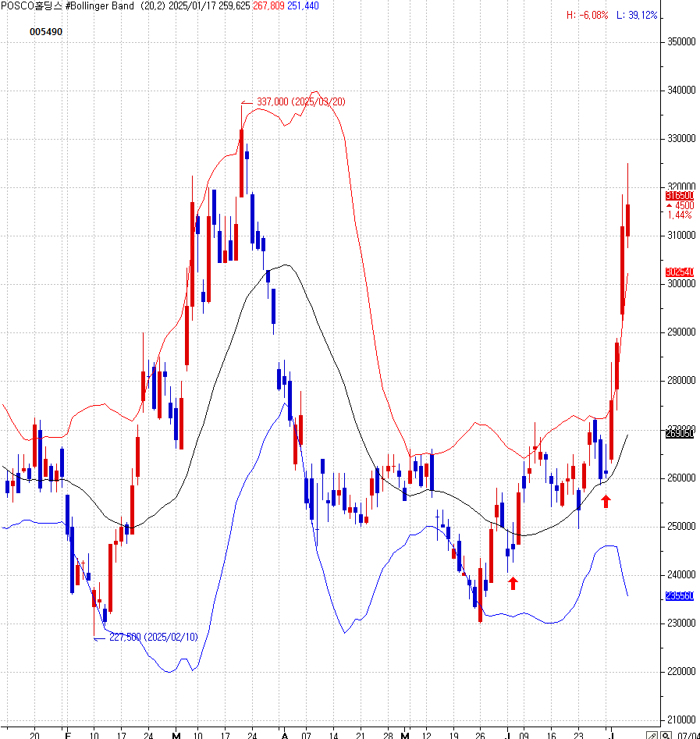Click the L: 39,12% label
This screenshot has height=739, width=700.
(637, 15)
